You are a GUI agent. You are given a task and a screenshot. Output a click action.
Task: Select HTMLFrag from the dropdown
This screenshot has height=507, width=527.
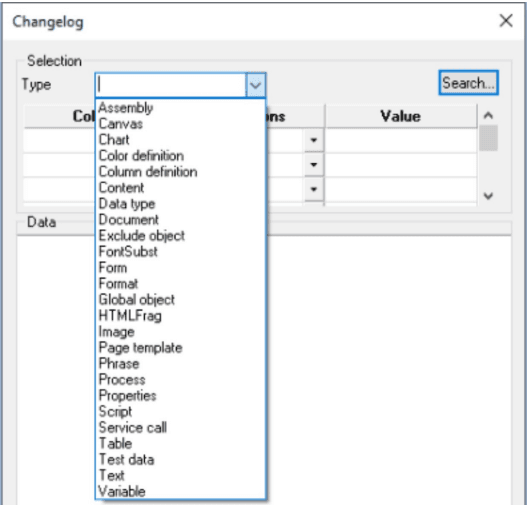tap(181, 316)
